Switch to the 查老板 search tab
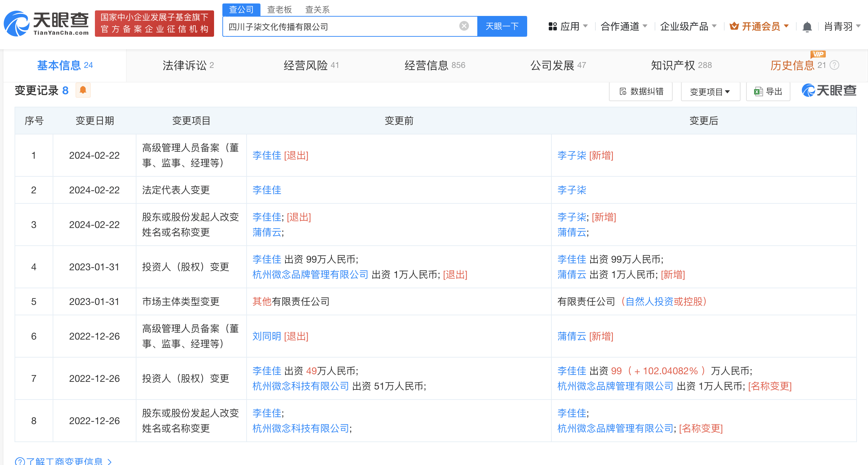The height and width of the screenshot is (465, 868). click(x=279, y=9)
